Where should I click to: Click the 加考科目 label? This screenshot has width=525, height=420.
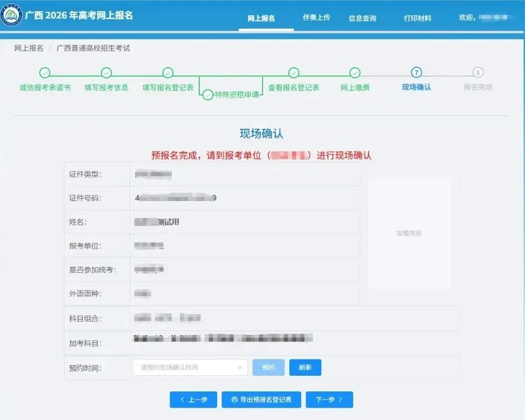(x=85, y=343)
